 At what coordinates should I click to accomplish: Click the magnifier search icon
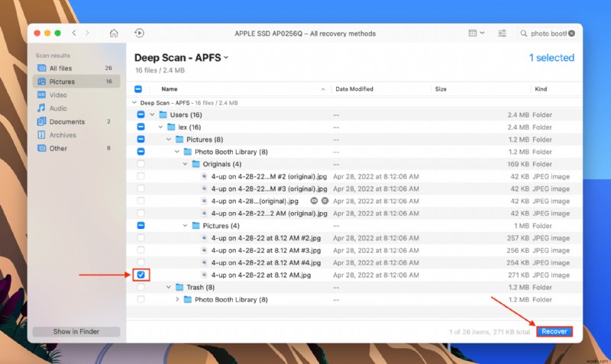[524, 34]
